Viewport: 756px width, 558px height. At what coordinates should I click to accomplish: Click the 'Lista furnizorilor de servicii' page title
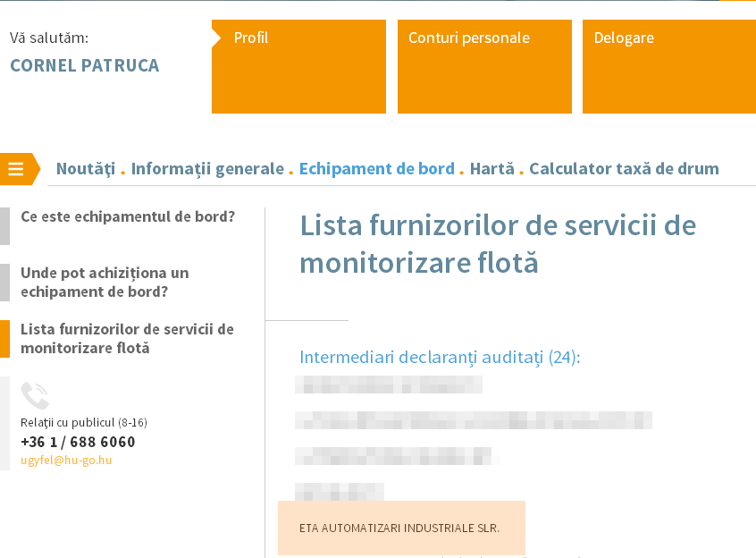(498, 243)
